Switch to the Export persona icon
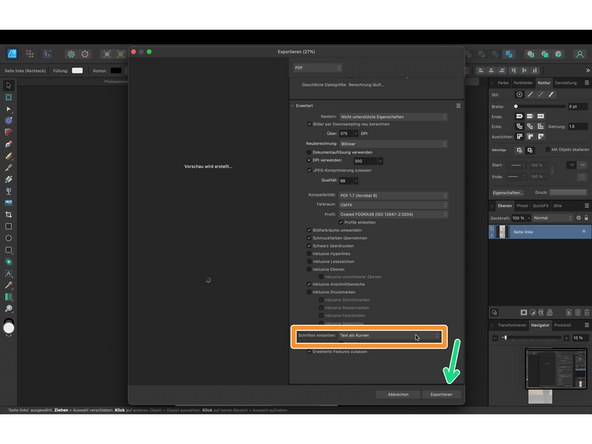The image size is (592, 444). [47, 54]
